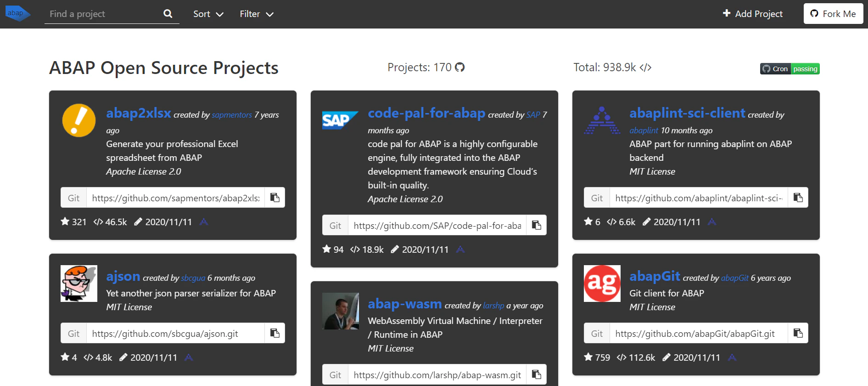Copy the abapGit git URL
The height and width of the screenshot is (386, 868).
pyautogui.click(x=798, y=333)
